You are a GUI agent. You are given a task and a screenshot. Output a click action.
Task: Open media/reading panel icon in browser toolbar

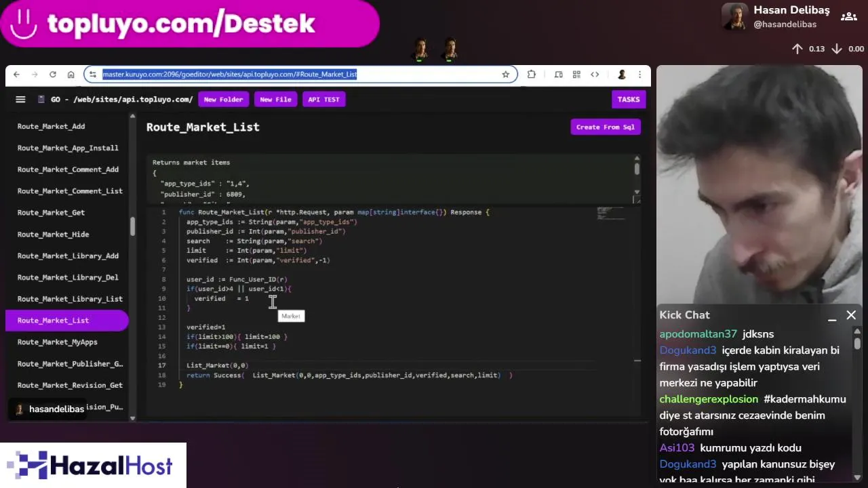pos(559,75)
